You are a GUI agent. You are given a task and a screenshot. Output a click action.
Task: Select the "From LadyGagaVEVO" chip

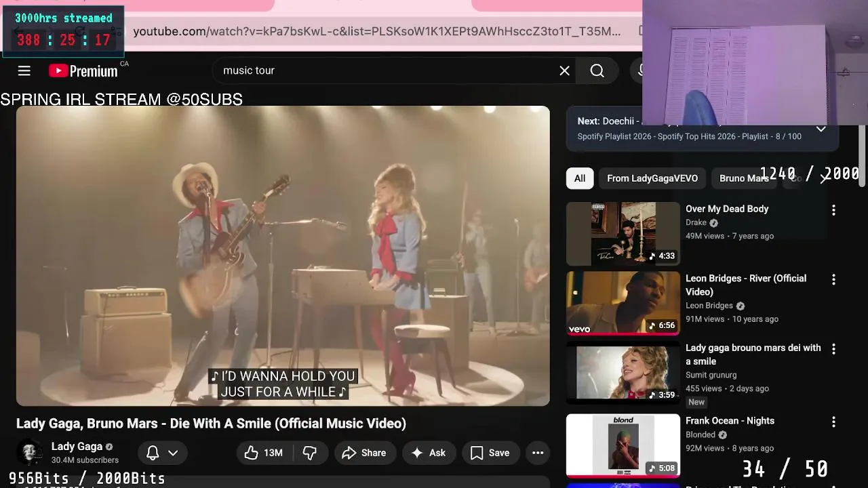click(652, 178)
